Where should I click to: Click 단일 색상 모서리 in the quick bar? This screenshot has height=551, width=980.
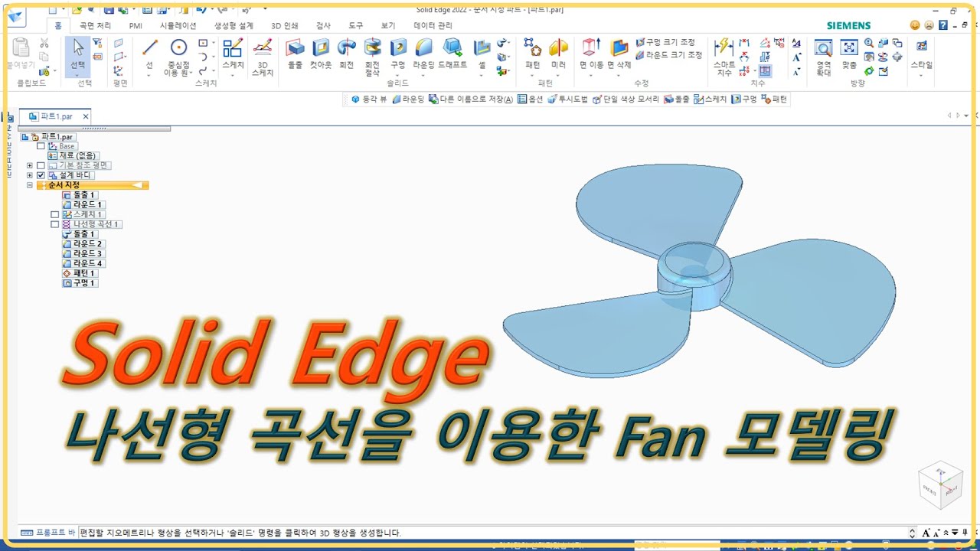pos(626,99)
